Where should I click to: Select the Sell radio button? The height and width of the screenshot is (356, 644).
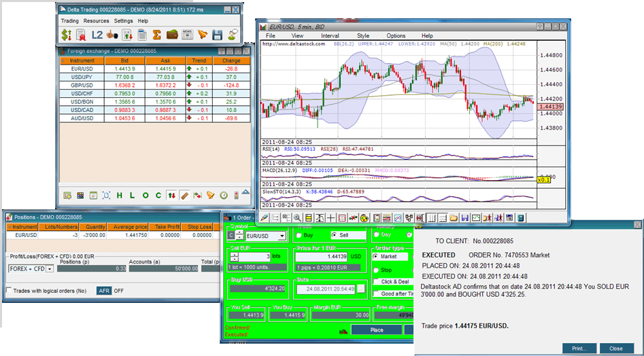tap(334, 236)
